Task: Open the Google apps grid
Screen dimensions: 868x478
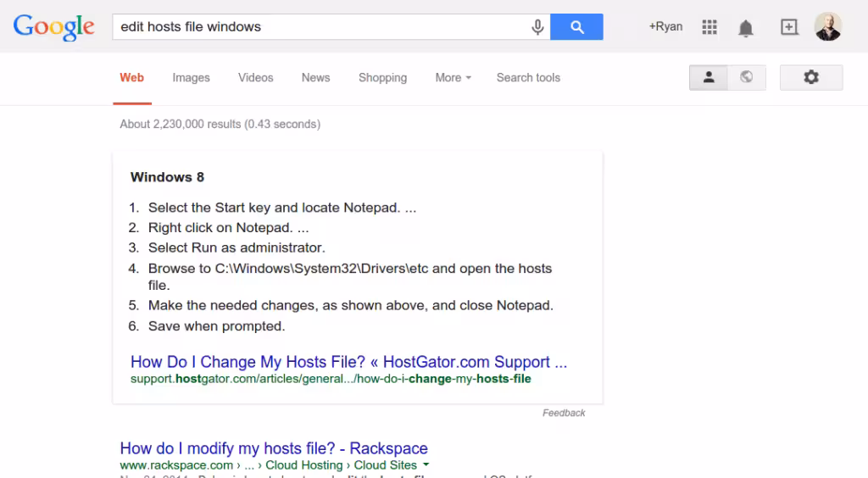Action: [709, 26]
